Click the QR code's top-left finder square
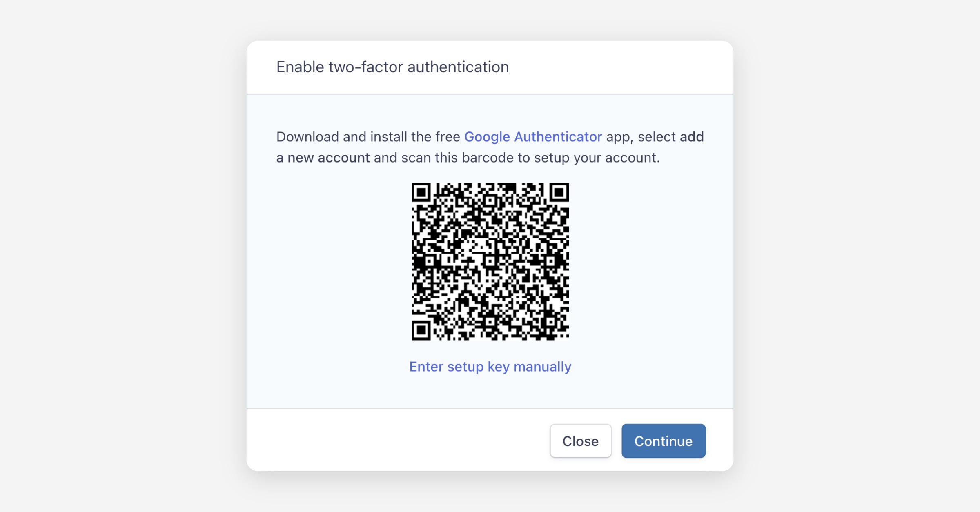The width and height of the screenshot is (980, 512). [421, 192]
